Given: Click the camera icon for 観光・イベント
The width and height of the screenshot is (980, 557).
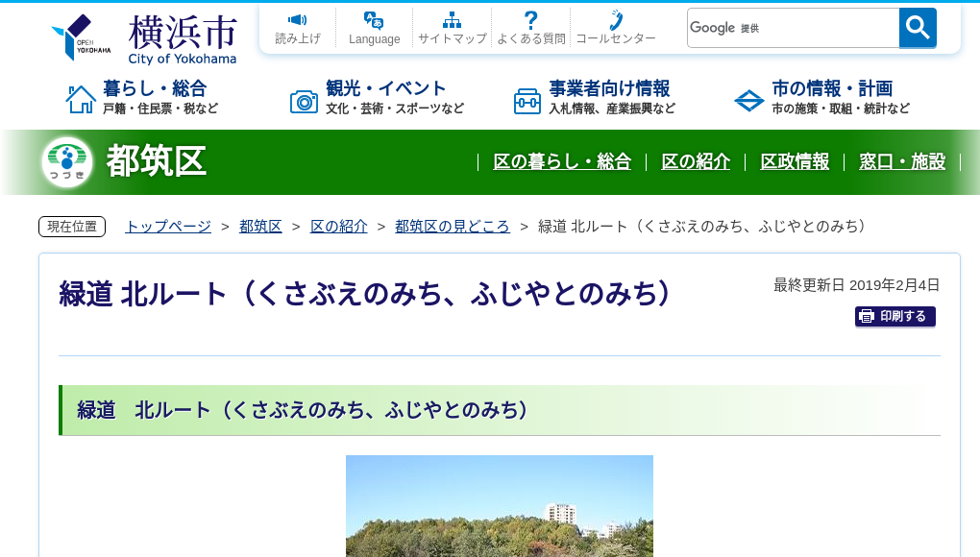Looking at the screenshot, I should 305,100.
